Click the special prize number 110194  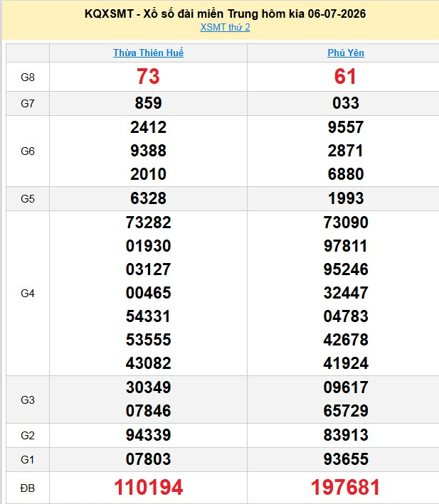148,487
